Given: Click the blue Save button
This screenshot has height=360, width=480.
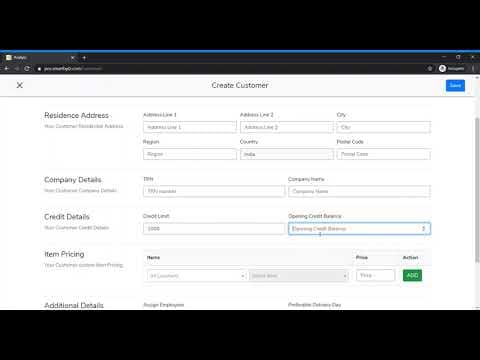Looking at the screenshot, I should point(455,85).
